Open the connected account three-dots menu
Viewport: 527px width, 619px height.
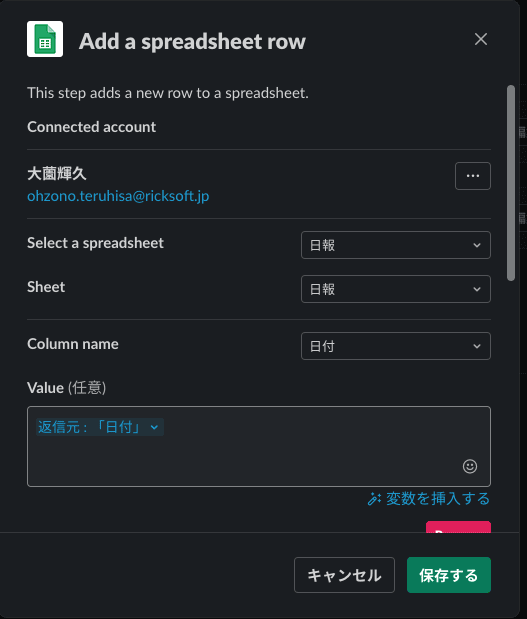pos(473,176)
